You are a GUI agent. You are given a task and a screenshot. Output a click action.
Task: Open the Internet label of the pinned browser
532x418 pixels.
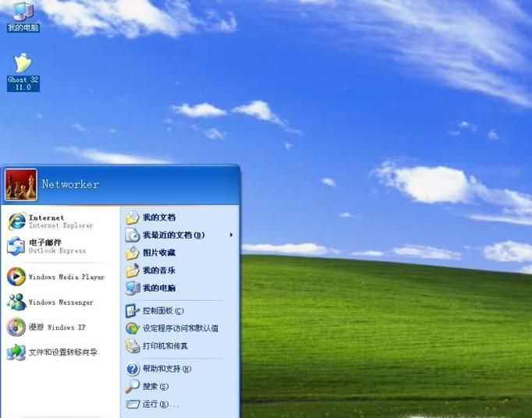46,218
